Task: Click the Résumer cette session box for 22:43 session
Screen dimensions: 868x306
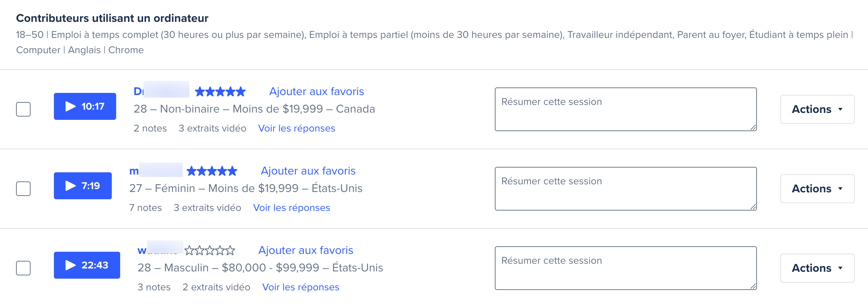Action: pos(626,268)
